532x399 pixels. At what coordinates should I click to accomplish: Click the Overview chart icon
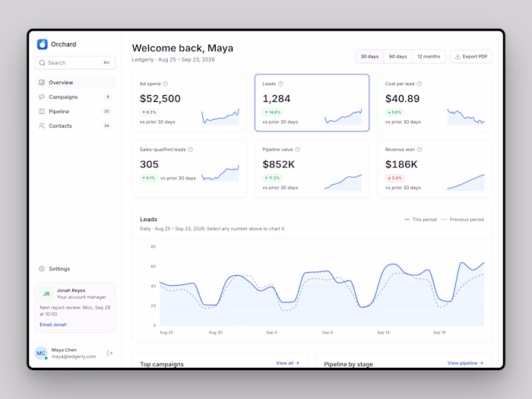42,82
